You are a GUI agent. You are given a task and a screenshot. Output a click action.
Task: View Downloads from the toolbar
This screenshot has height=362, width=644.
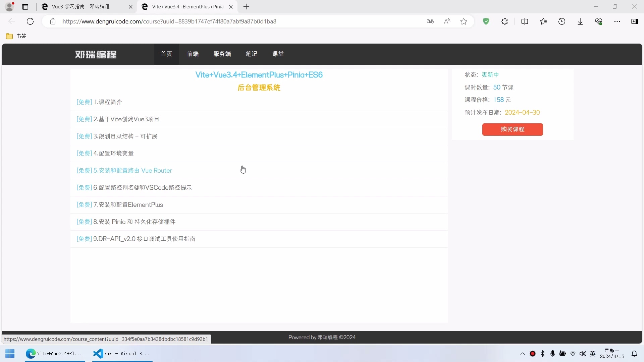(580, 21)
